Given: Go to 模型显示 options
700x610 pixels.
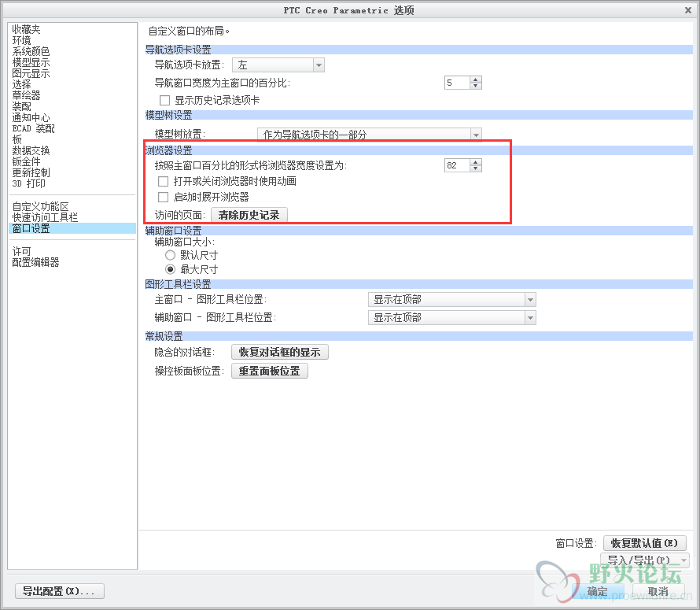Looking at the screenshot, I should click(31, 62).
